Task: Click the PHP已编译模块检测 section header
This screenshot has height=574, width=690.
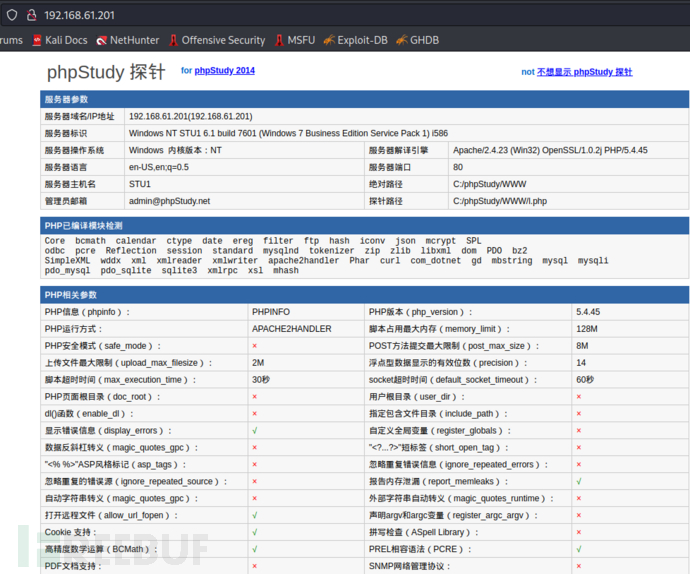Action: (x=83, y=226)
